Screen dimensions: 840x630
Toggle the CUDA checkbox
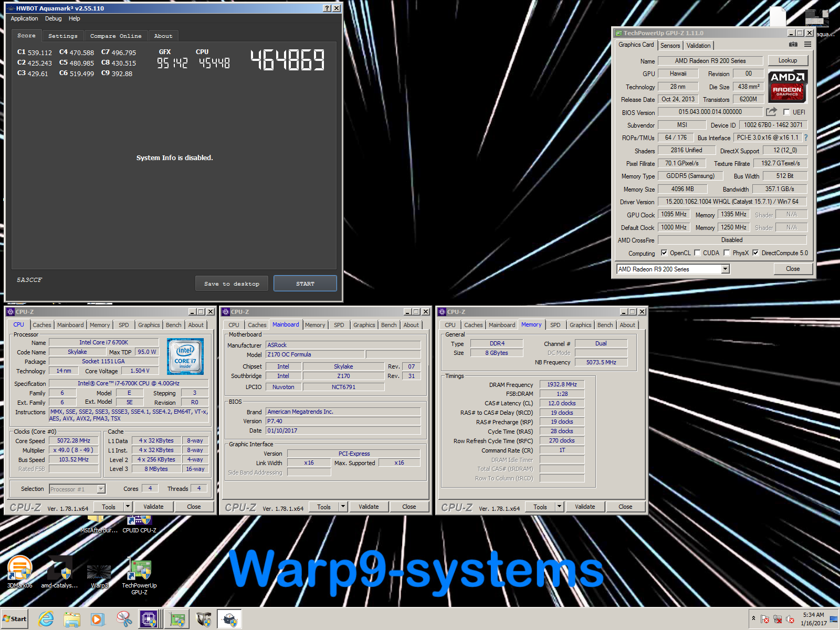click(x=697, y=253)
